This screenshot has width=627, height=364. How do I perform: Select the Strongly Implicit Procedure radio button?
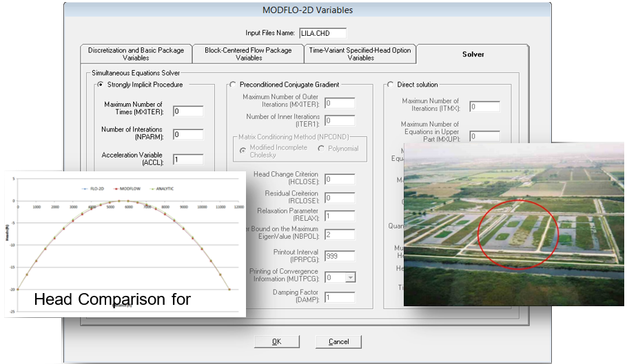tap(101, 85)
